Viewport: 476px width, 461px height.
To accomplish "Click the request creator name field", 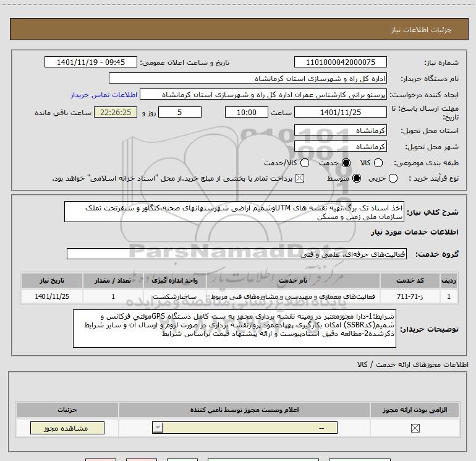I will tap(263, 94).
